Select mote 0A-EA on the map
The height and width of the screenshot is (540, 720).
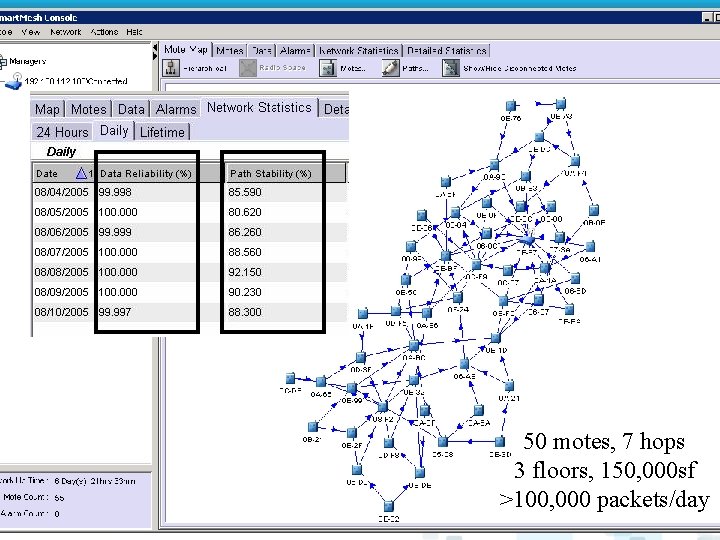pos(479,410)
